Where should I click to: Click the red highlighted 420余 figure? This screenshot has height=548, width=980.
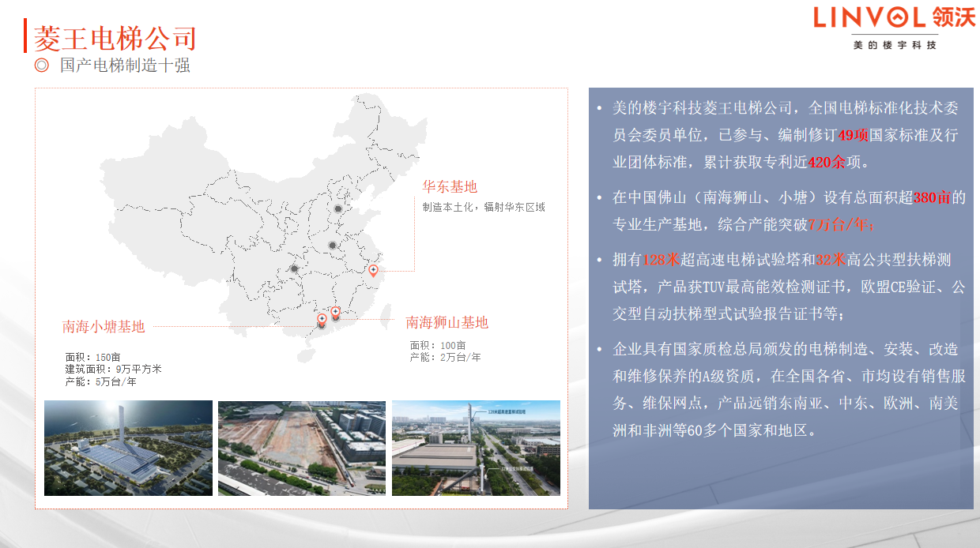pos(827,163)
